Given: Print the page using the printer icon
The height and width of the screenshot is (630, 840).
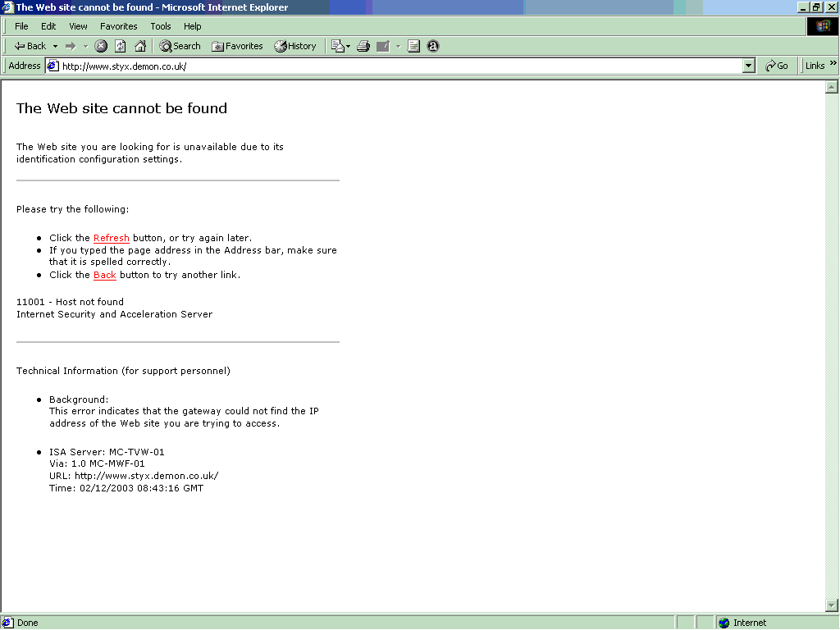Looking at the screenshot, I should pos(363,46).
